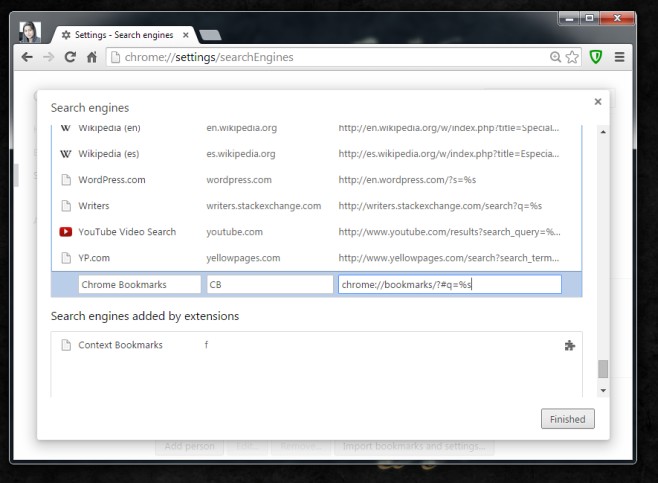658x483 pixels.
Task: Click the youtube.com results URL
Action: point(449,232)
